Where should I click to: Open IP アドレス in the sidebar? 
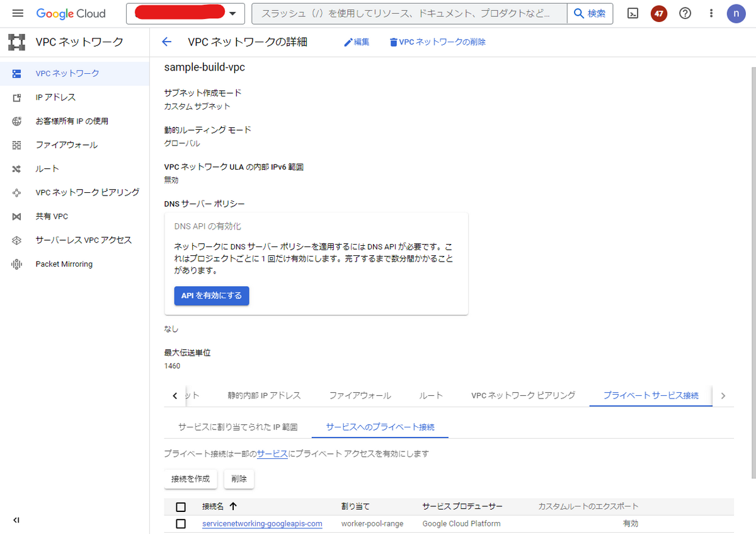[74, 97]
